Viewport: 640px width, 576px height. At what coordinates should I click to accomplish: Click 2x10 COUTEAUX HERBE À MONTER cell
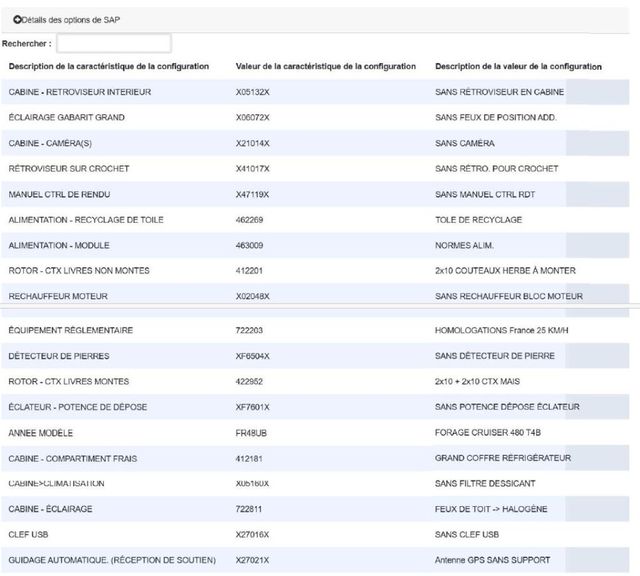505,271
